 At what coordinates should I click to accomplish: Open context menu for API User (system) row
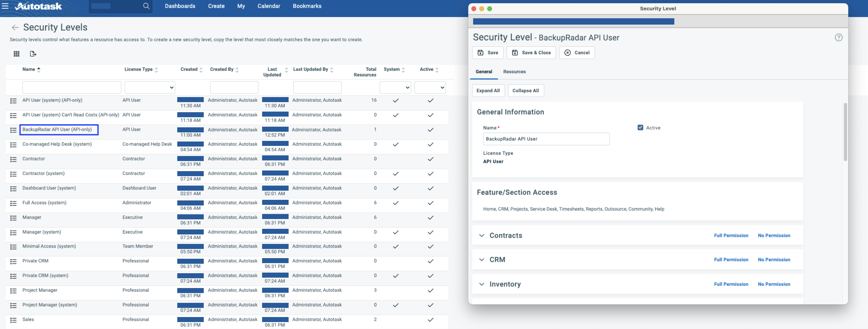(14, 101)
